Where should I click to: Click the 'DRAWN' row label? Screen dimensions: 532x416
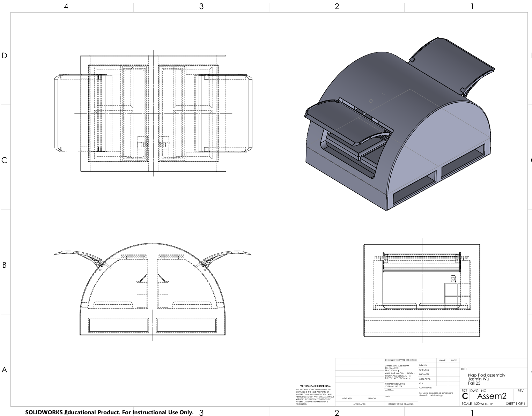tap(423, 365)
